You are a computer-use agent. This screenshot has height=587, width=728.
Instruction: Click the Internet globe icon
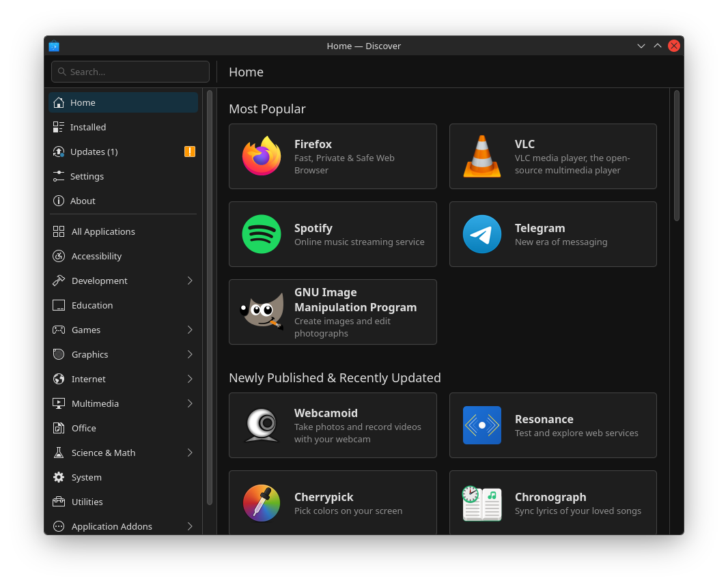tap(59, 379)
